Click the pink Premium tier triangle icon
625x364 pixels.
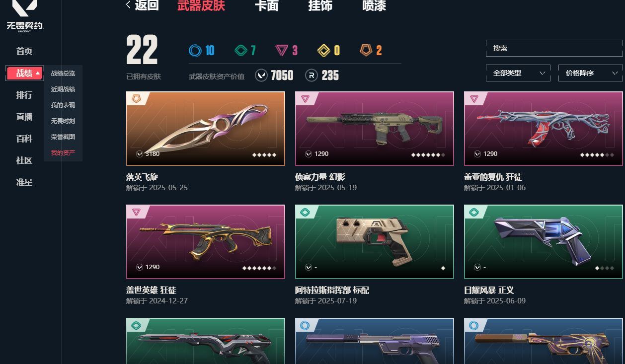pos(282,50)
